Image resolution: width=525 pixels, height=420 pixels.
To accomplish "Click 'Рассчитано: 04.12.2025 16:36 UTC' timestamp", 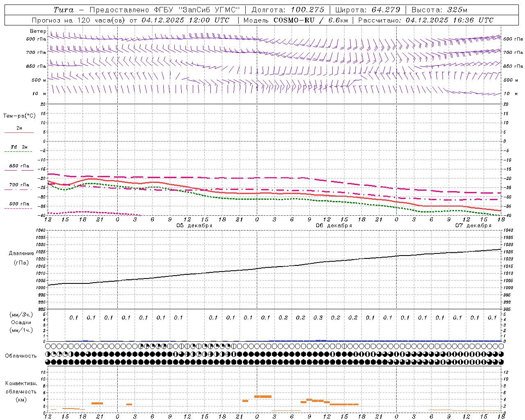I will point(426,20).
